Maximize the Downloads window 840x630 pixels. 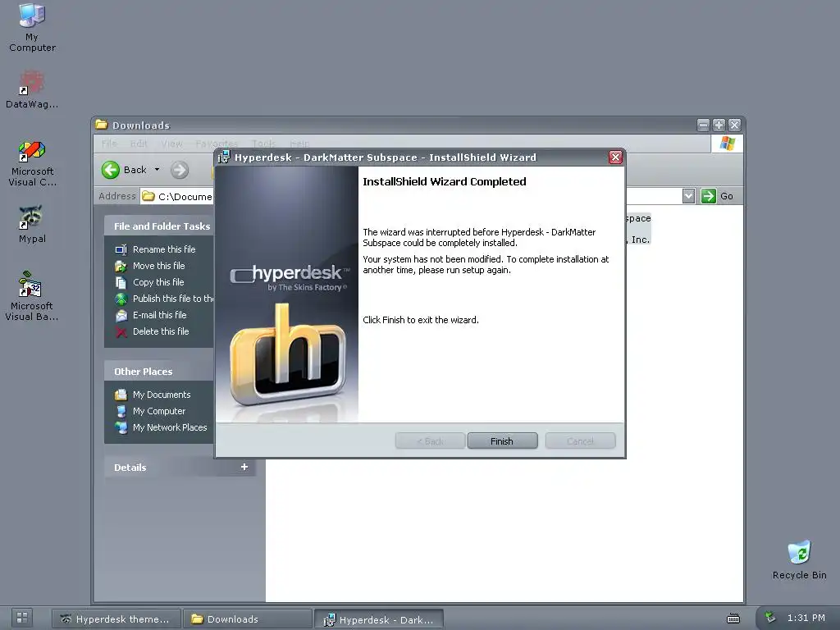[719, 125]
